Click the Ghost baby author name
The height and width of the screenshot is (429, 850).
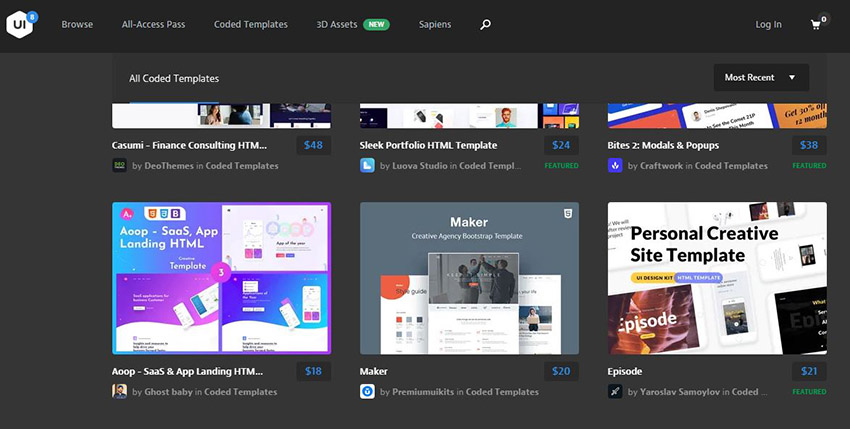click(169, 392)
